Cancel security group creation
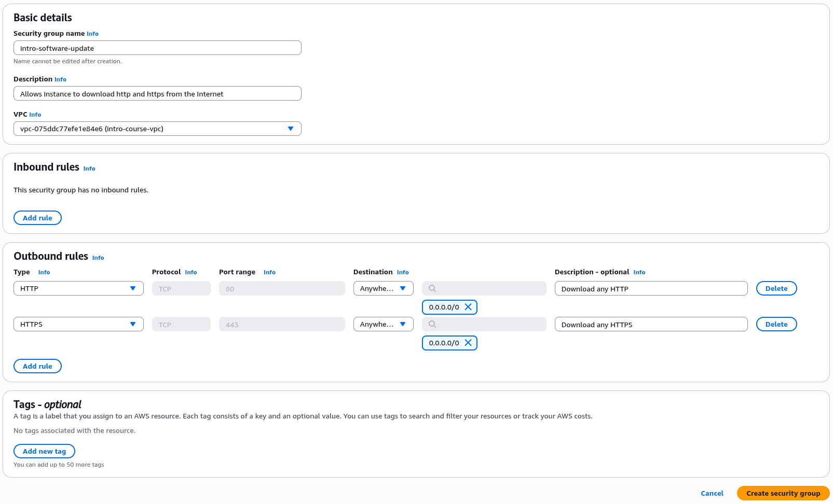The image size is (833, 504). point(712,493)
